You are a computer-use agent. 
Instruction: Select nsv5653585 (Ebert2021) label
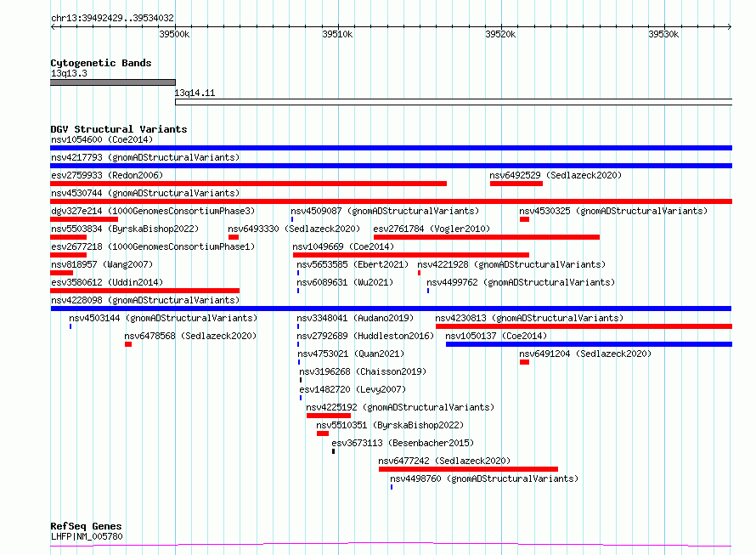pos(353,264)
